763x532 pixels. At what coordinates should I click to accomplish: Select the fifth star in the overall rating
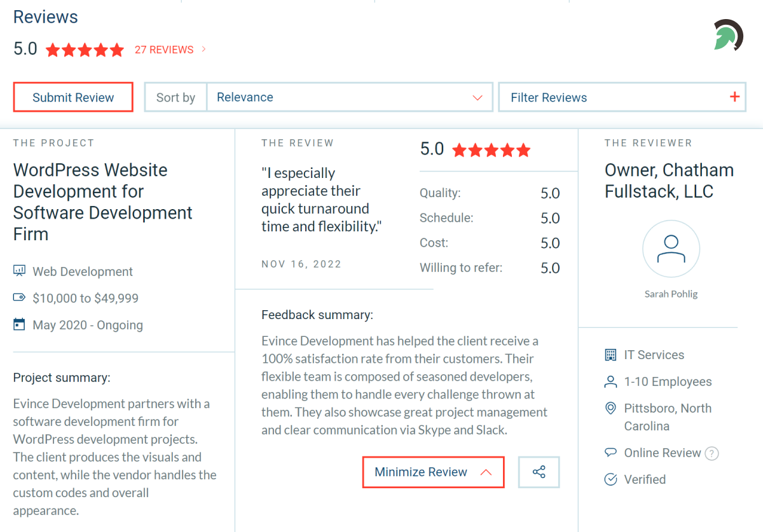(116, 49)
